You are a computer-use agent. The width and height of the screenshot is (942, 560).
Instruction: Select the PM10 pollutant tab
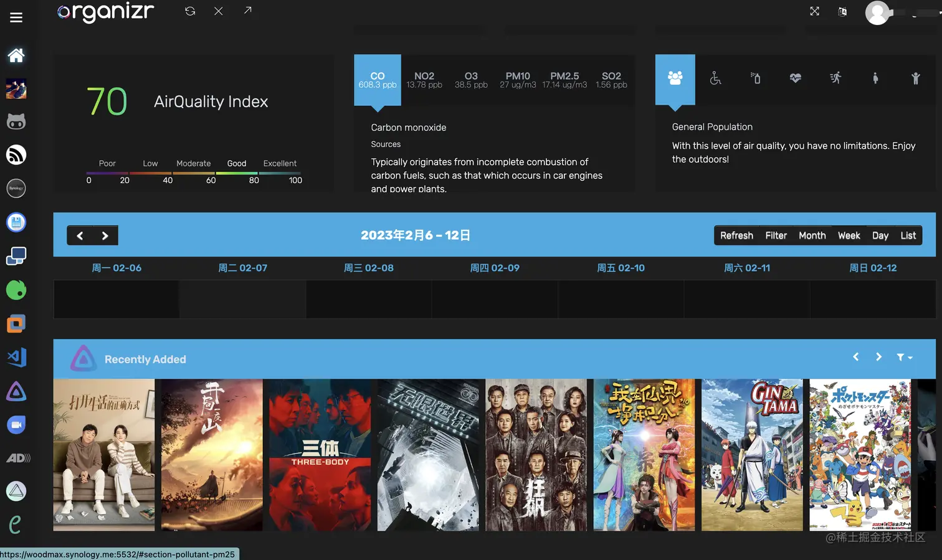pos(518,80)
